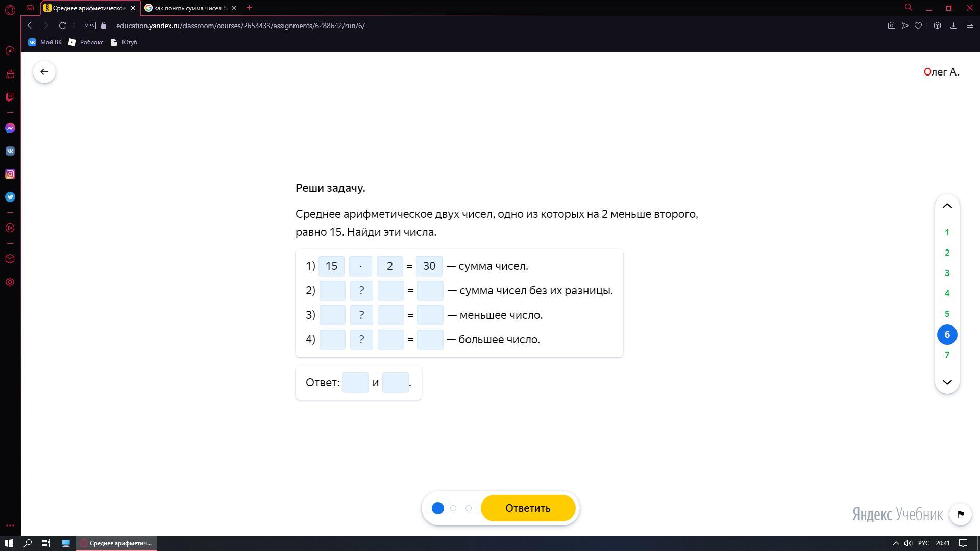
Task: Select second attempt indicator dot
Action: point(453,508)
